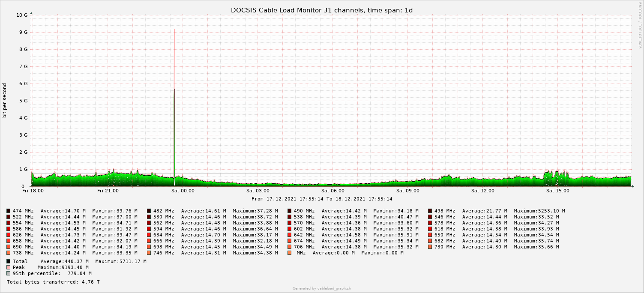
Task: Click the Fri 21:00 time axis label
Action: pos(108,191)
